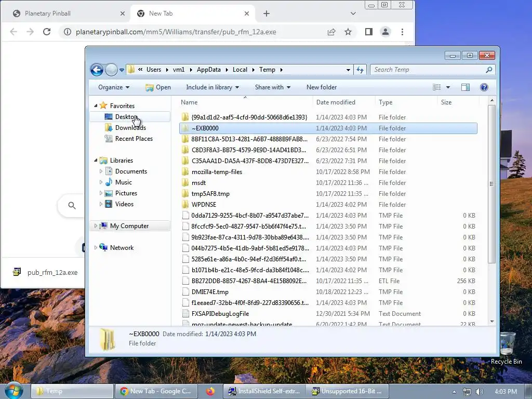The width and height of the screenshot is (532, 399).
Task: Collapse the Favorites group
Action: point(96,106)
